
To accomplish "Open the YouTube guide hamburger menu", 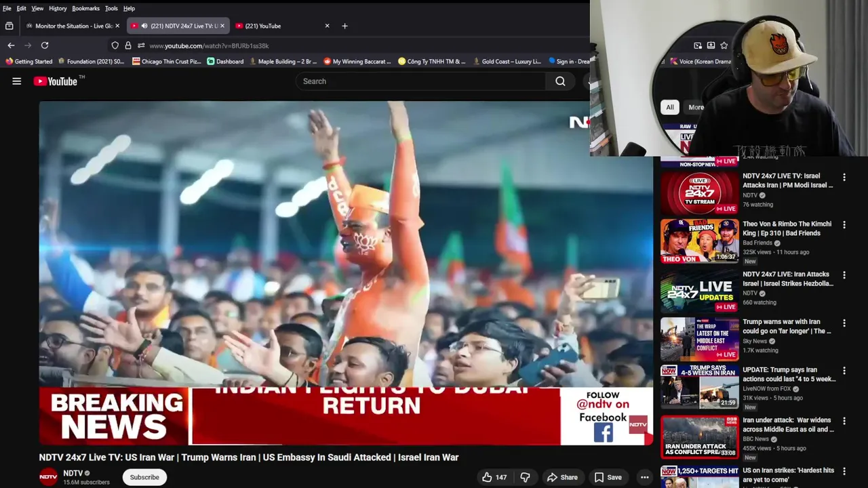I will tap(17, 81).
